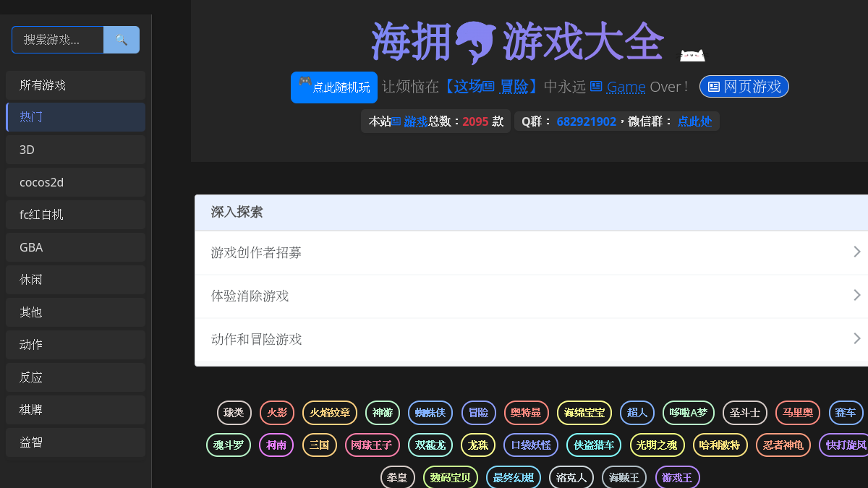Image resolution: width=868 pixels, height=488 pixels.
Task: Click the 魂斗罗 tag
Action: [x=229, y=445]
